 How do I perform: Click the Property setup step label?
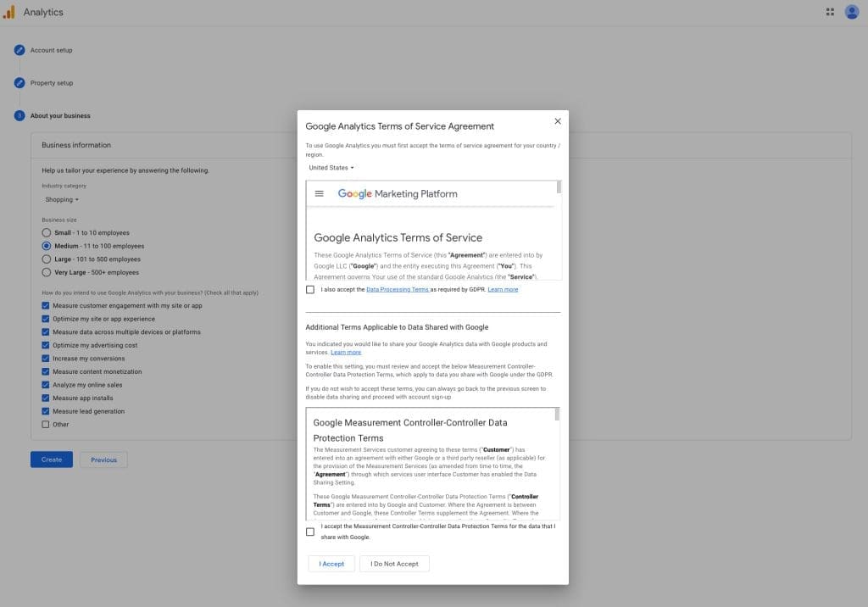[x=52, y=82]
